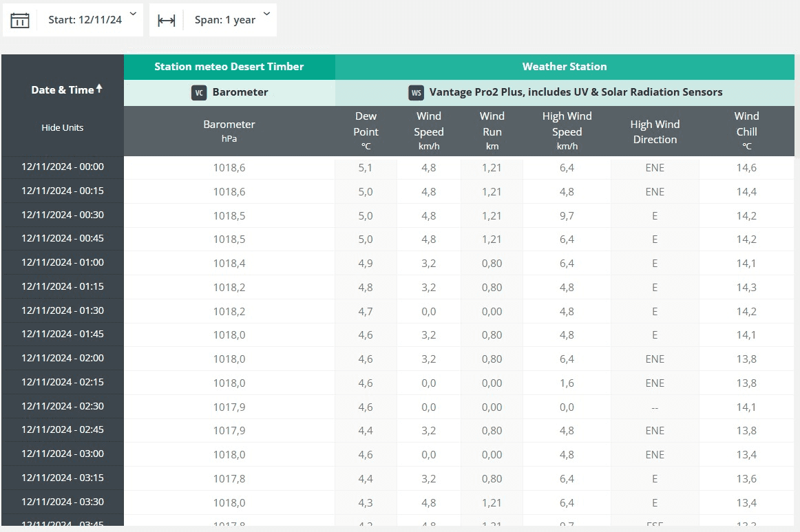Click the Wind Chill column header
This screenshot has height=532, width=800.
click(746, 131)
